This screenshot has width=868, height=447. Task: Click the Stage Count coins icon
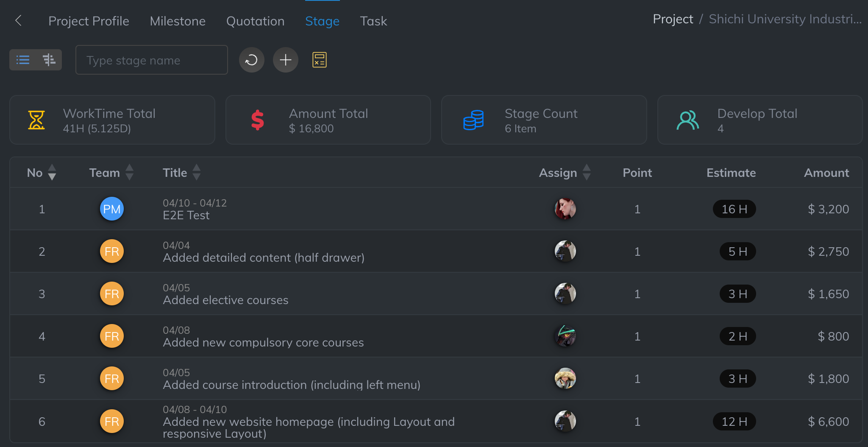tap(473, 120)
